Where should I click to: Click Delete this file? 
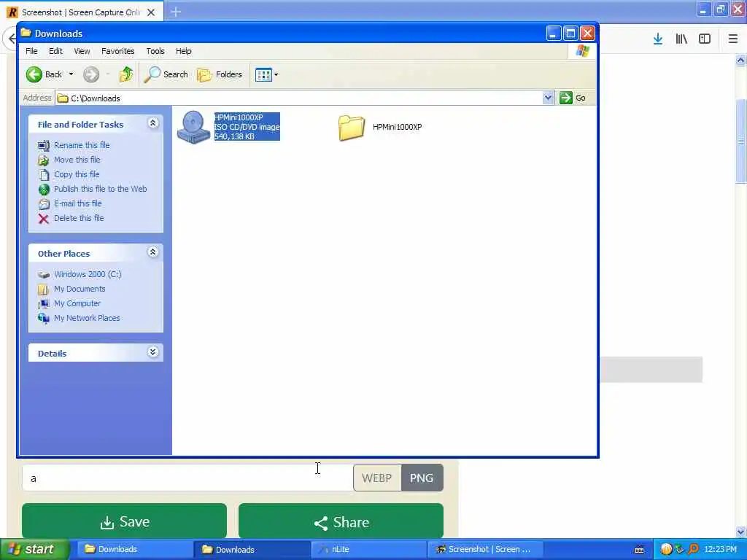[79, 218]
